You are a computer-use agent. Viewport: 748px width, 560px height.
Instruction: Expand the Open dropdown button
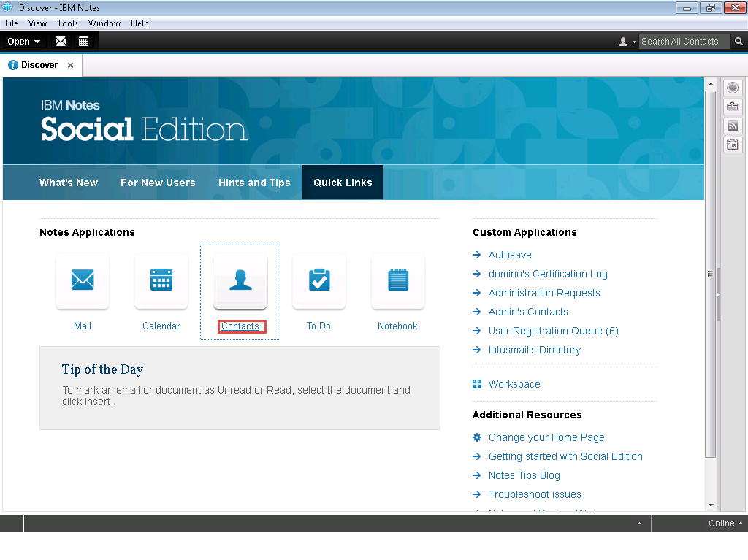[x=24, y=42]
